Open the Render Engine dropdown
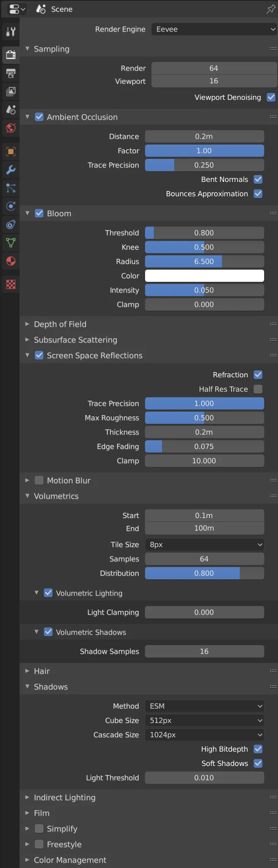This screenshot has height=868, width=278. click(x=214, y=29)
